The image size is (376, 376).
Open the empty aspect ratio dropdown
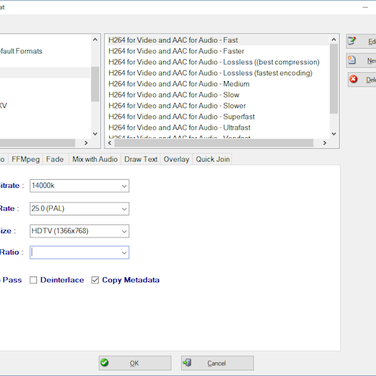click(x=124, y=253)
